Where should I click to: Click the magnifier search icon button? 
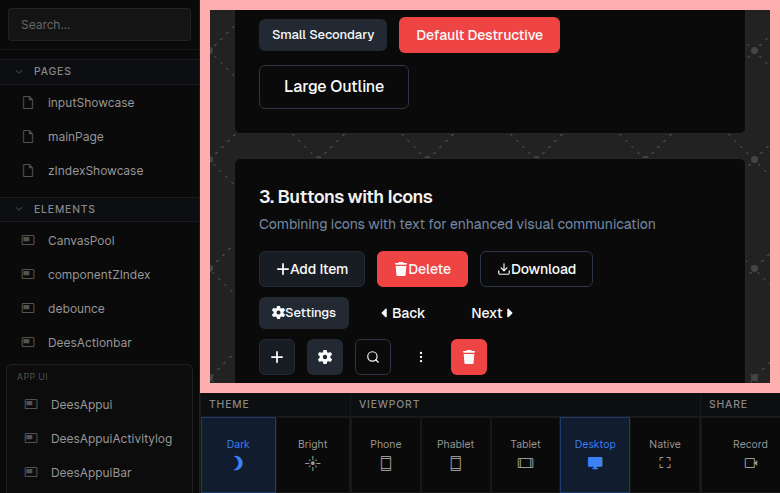point(373,357)
